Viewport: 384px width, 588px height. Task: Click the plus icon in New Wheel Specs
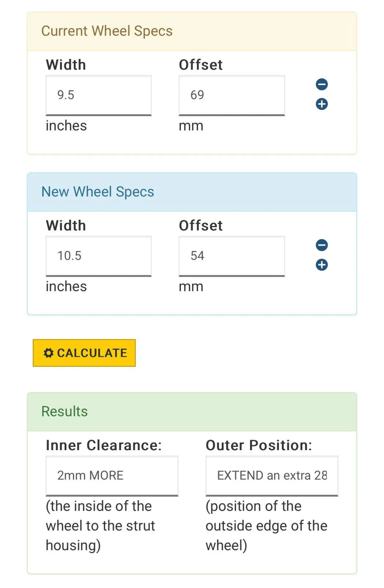pos(322,265)
